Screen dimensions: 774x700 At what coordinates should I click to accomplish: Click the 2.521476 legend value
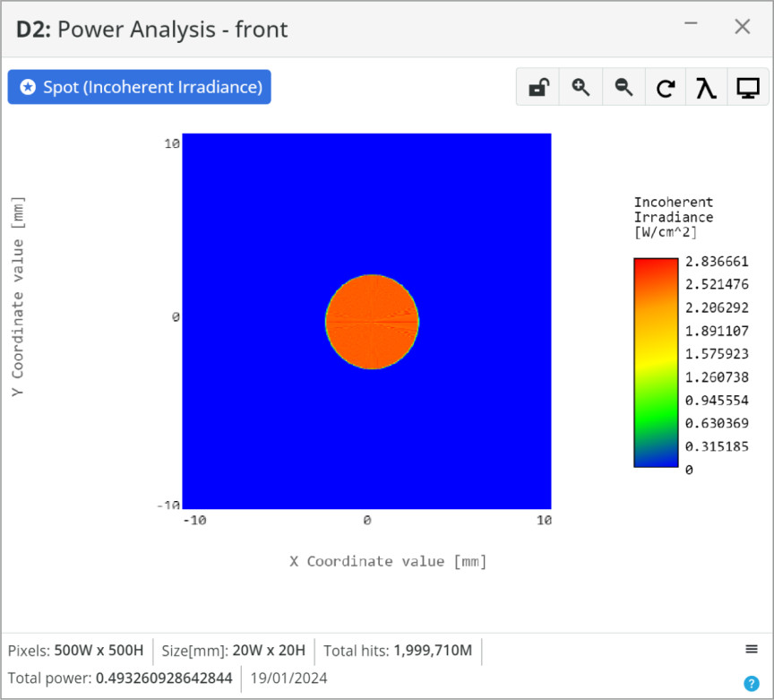[x=717, y=284]
